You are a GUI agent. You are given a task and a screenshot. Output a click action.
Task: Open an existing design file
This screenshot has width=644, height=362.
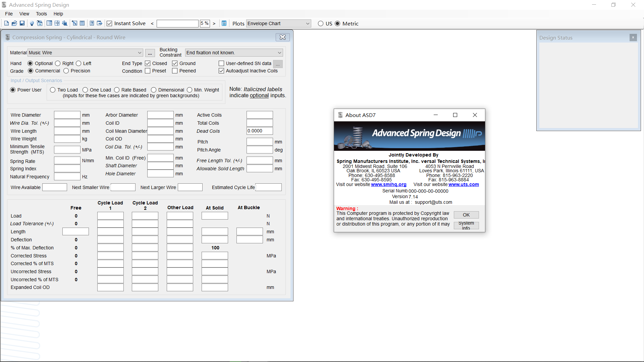[x=14, y=23]
